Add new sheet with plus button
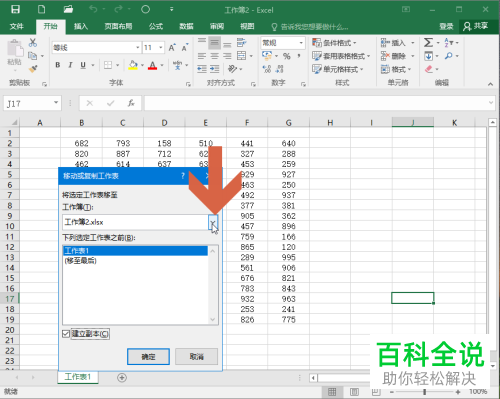 (x=122, y=378)
